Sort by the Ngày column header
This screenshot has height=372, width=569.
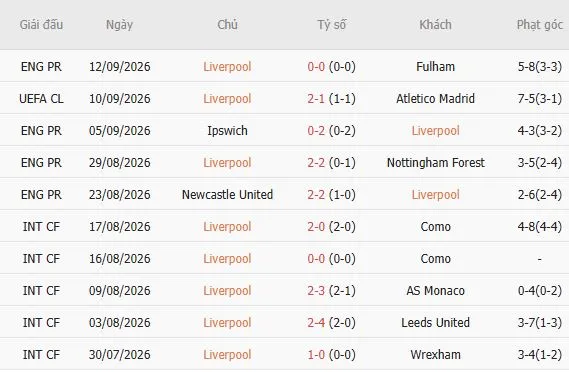point(119,25)
